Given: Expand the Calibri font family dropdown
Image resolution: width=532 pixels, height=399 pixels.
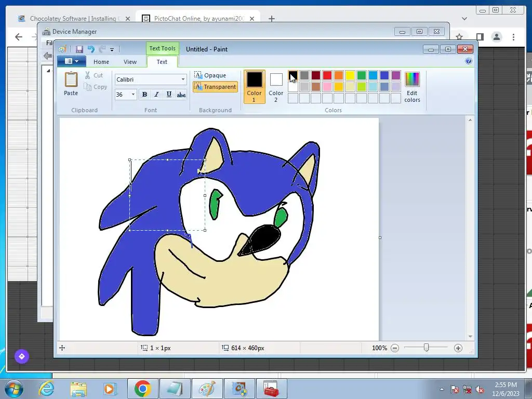Looking at the screenshot, I should point(183,79).
